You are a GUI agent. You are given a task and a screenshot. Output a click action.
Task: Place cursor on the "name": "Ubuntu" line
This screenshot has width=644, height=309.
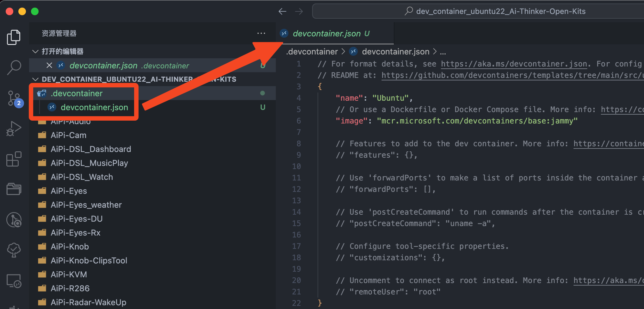click(x=374, y=98)
